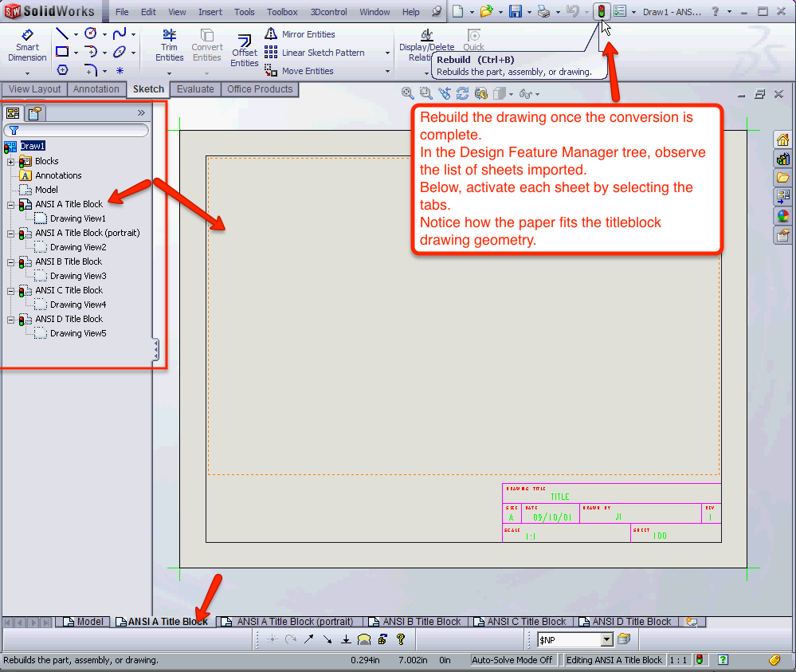Image resolution: width=796 pixels, height=672 pixels.
Task: Expand the feature tree panel chevron
Action: pos(141,112)
